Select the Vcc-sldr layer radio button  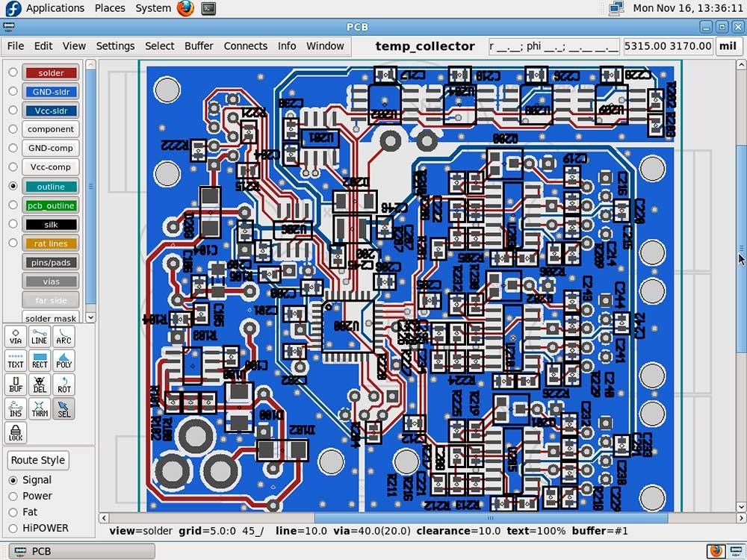click(13, 110)
